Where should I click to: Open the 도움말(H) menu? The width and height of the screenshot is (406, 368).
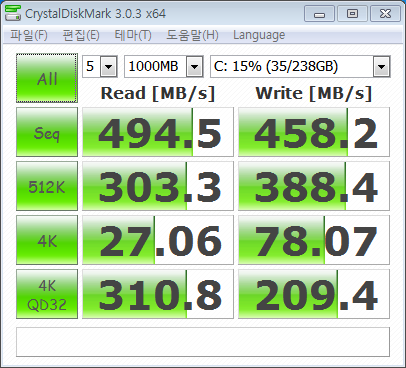coord(192,35)
